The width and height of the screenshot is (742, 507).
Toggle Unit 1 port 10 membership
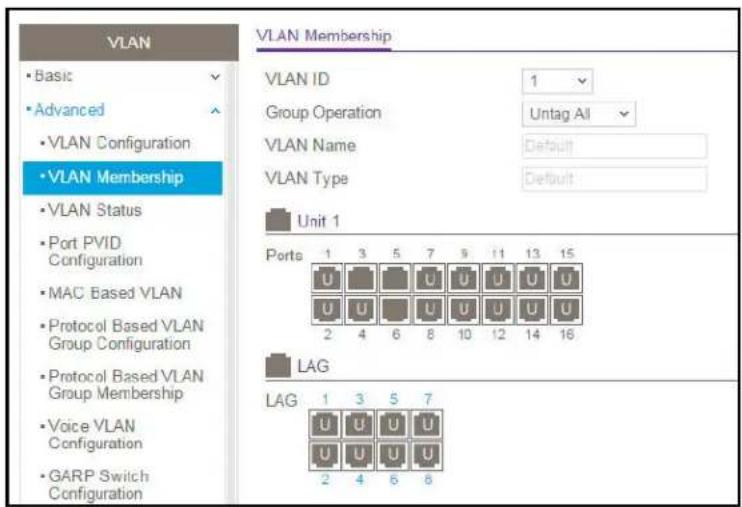click(x=464, y=310)
